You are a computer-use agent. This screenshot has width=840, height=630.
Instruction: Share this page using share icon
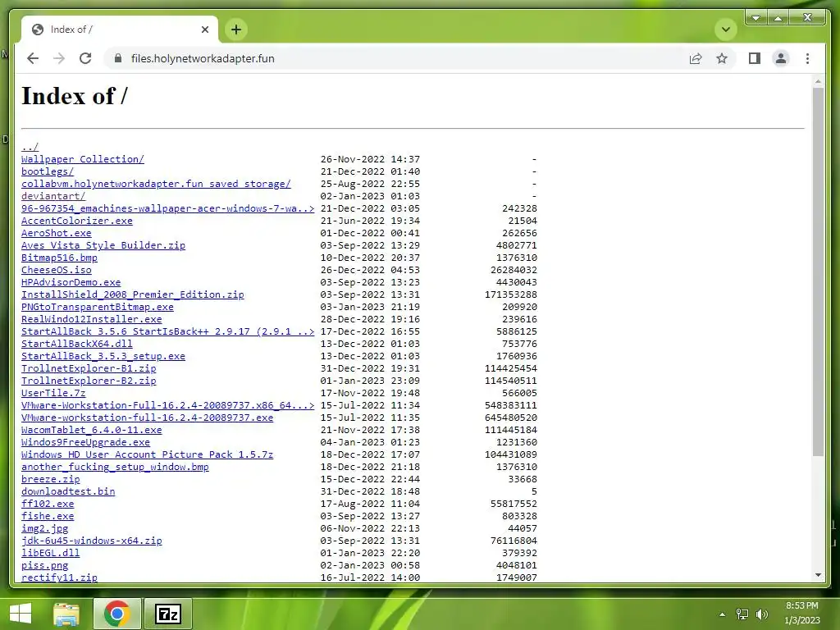pos(696,58)
